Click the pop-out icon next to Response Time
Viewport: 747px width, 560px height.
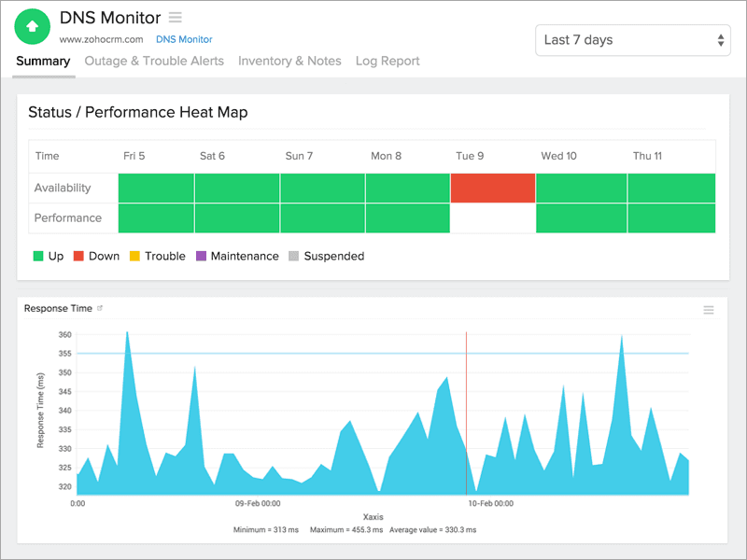coord(100,308)
